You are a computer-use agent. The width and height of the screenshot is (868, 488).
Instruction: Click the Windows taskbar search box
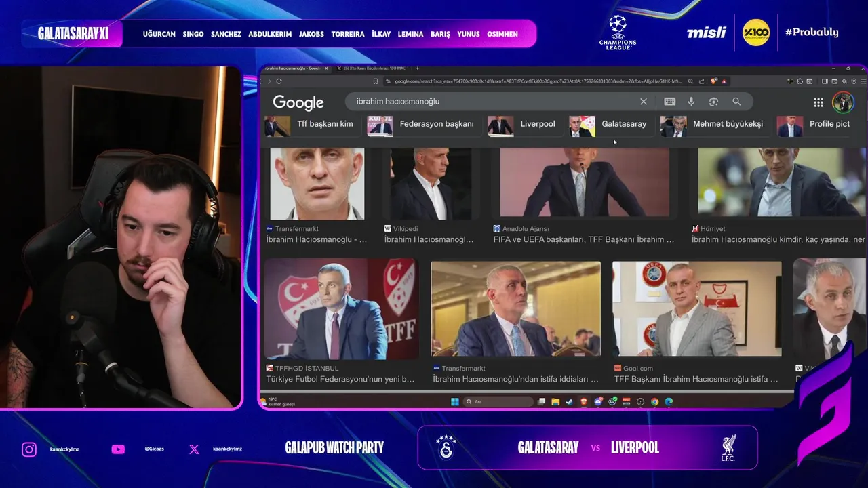click(x=499, y=401)
